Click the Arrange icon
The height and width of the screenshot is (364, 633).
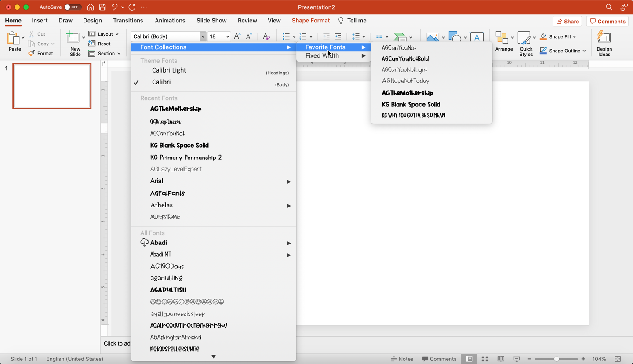pyautogui.click(x=502, y=38)
